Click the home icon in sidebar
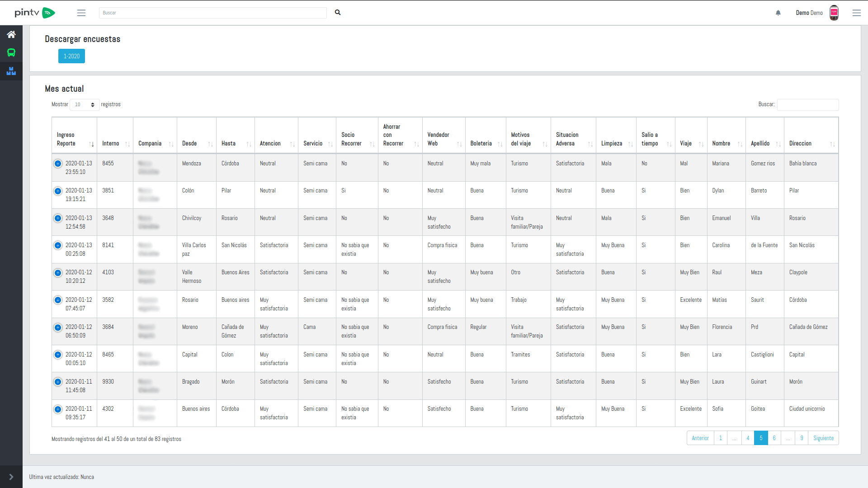 click(x=11, y=34)
